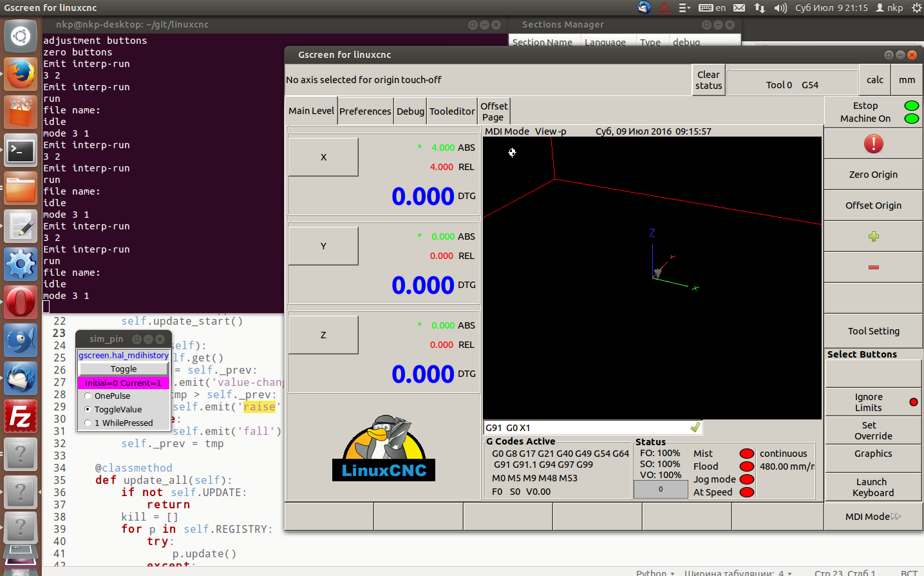Click the red emergency stop exclamation icon

(873, 144)
